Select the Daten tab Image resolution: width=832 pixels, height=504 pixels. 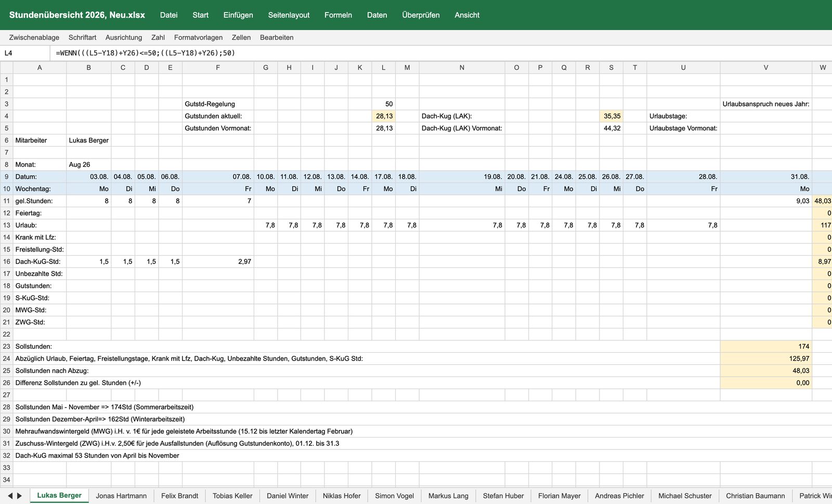pyautogui.click(x=377, y=15)
